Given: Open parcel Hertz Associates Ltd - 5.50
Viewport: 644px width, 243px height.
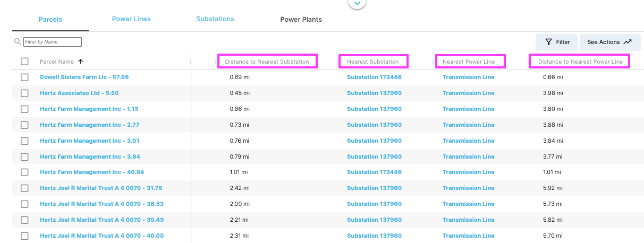Looking at the screenshot, I should (79, 93).
